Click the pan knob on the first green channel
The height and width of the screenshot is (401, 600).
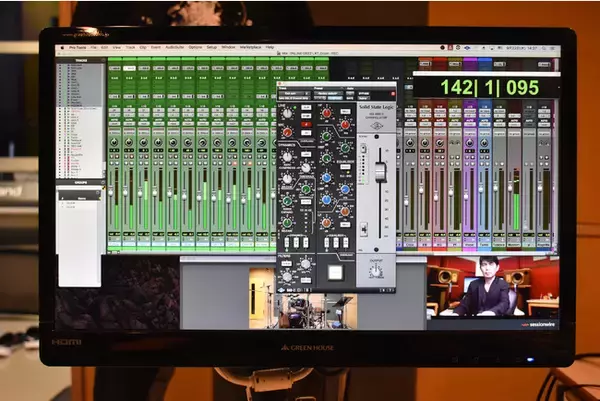click(x=114, y=143)
